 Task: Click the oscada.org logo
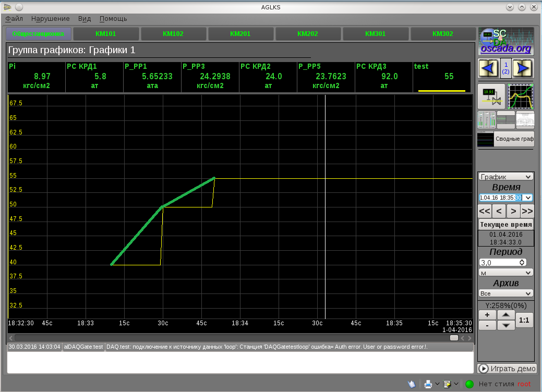pyautogui.click(x=506, y=41)
